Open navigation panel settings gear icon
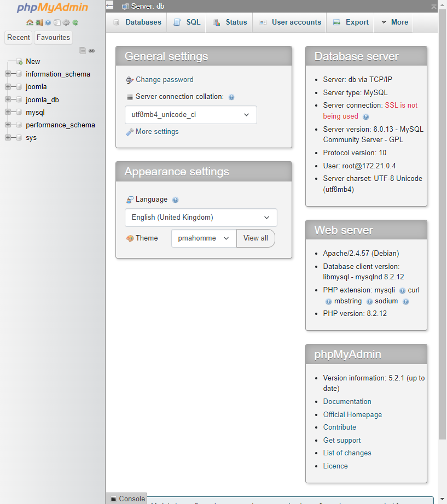The image size is (447, 504). pyautogui.click(x=66, y=22)
